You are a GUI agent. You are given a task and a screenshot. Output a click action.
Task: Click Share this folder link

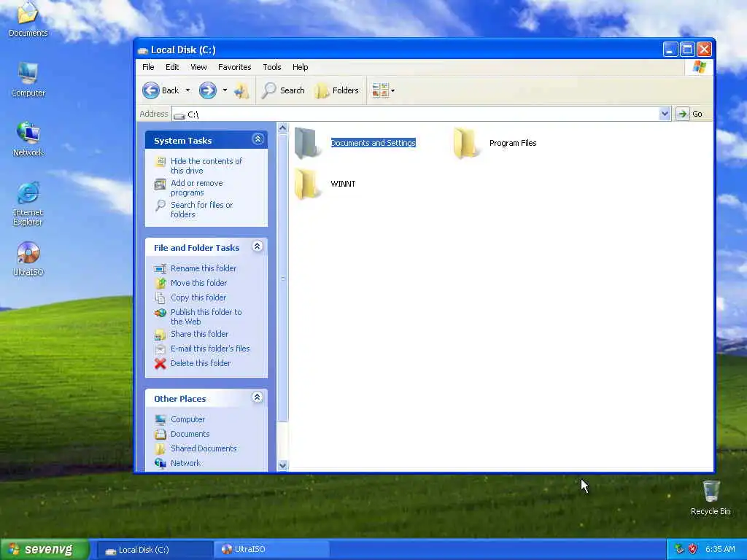coord(199,334)
